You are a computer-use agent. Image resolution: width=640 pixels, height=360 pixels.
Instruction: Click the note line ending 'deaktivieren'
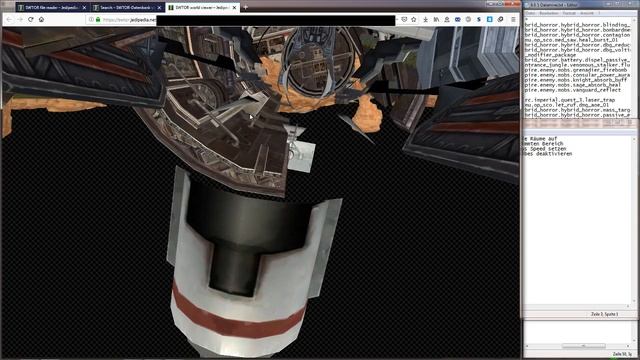tap(548, 154)
